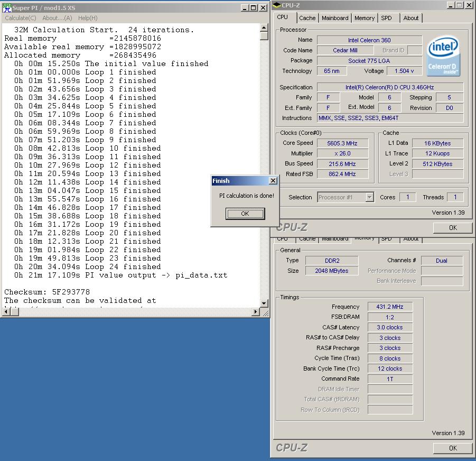This screenshot has width=476, height=461.
Task: Click the Name field Intel Celeron 360
Action: pyautogui.click(x=369, y=40)
